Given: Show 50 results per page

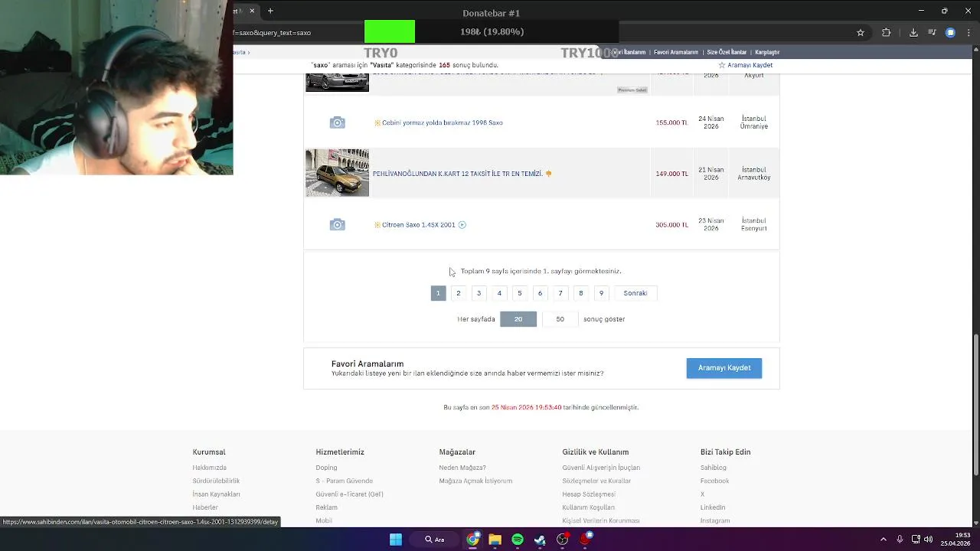Looking at the screenshot, I should click(x=560, y=319).
